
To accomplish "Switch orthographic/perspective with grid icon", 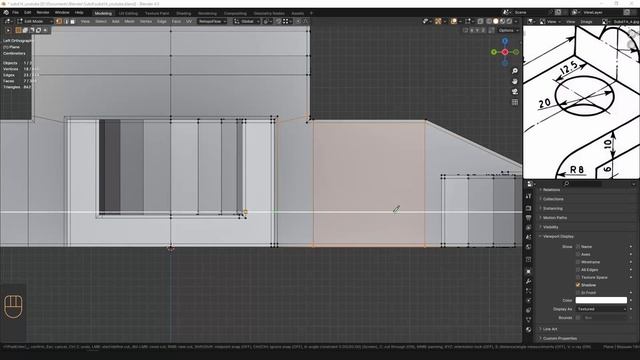I will (515, 102).
